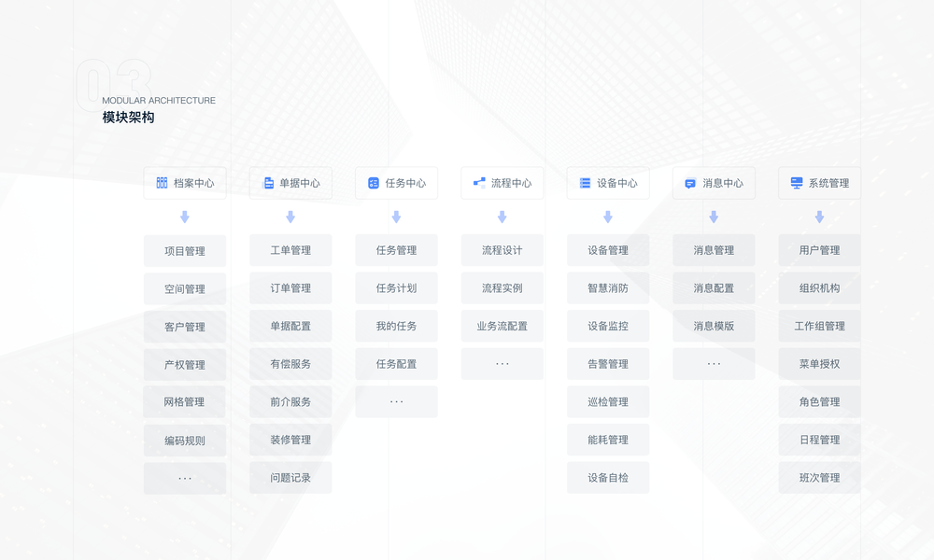Click the down arrow under 系统管理
The height and width of the screenshot is (560, 934).
[820, 217]
